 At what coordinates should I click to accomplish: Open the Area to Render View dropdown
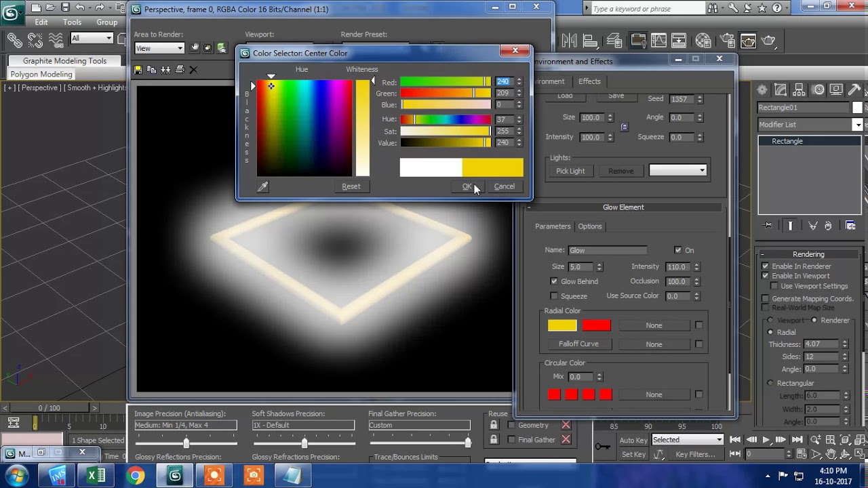click(159, 48)
